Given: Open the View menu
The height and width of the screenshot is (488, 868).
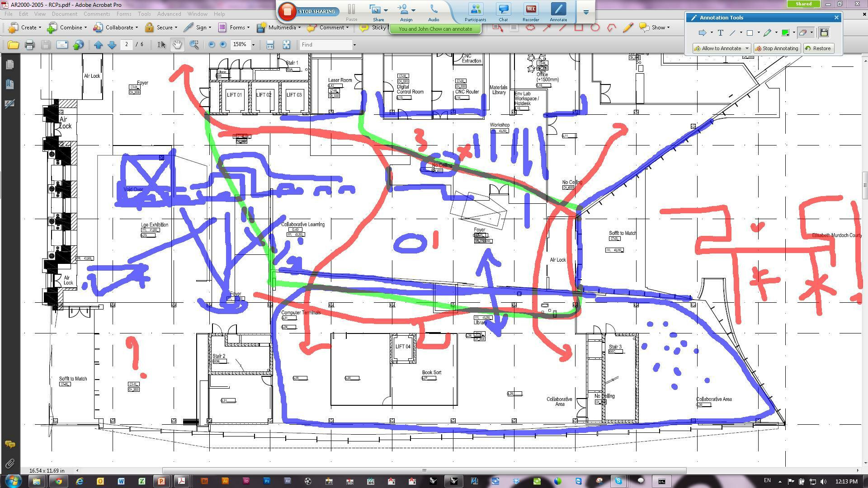Looking at the screenshot, I should pos(40,14).
